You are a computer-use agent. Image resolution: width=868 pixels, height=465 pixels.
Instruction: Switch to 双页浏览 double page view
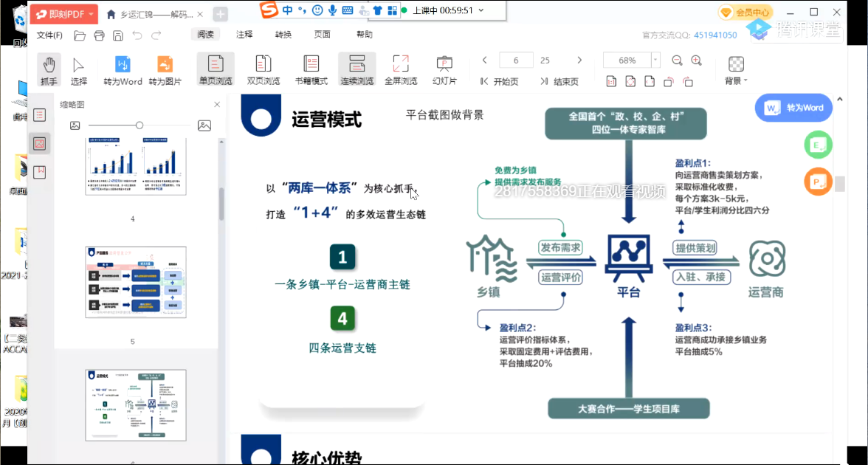(263, 70)
